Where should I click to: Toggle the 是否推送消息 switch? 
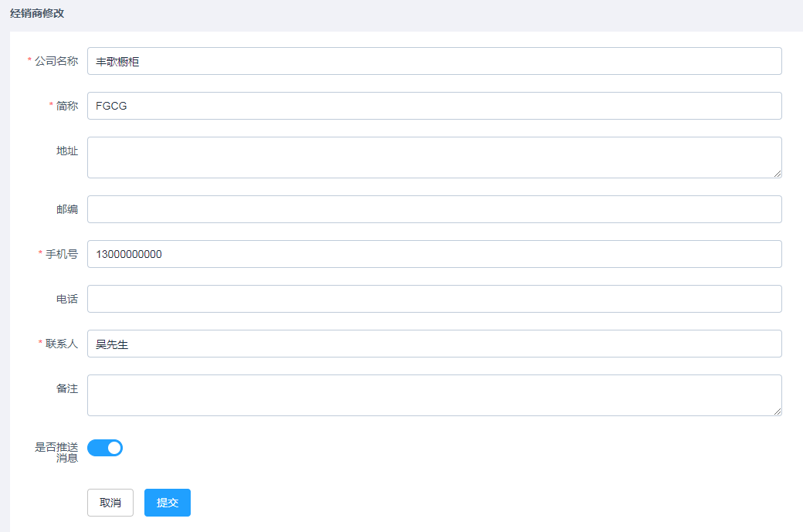(x=105, y=448)
